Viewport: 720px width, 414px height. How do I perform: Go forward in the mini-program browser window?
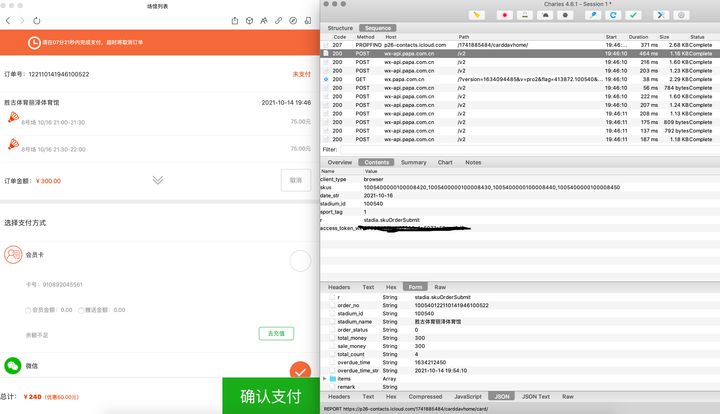(x=22, y=21)
